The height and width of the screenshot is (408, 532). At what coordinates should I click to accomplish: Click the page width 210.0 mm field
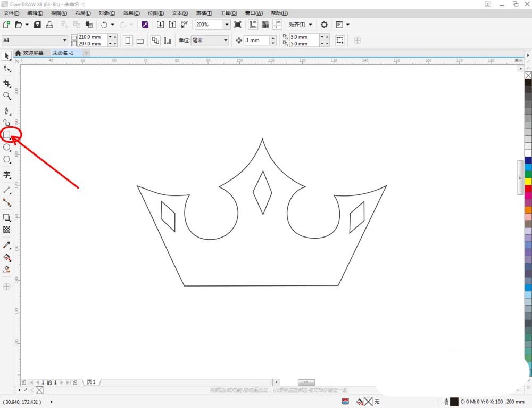[x=92, y=37]
